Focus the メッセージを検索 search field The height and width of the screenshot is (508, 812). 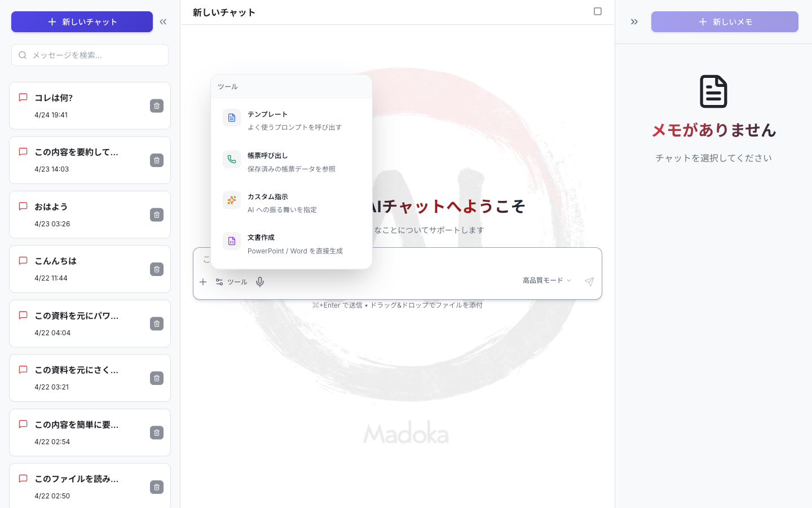(x=90, y=55)
